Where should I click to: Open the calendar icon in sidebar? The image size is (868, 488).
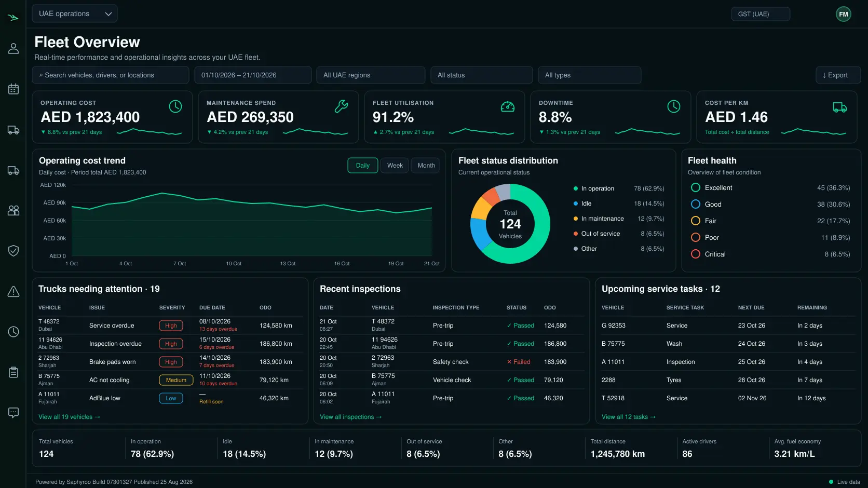point(13,89)
